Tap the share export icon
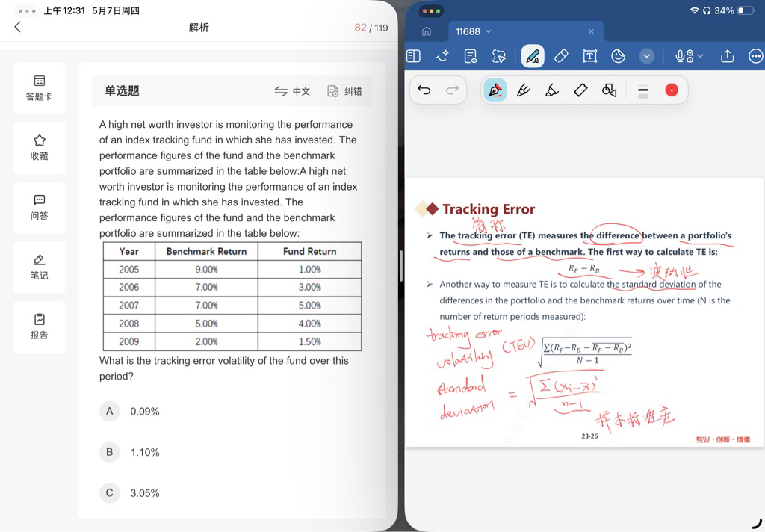The height and width of the screenshot is (532, 765). tap(727, 56)
